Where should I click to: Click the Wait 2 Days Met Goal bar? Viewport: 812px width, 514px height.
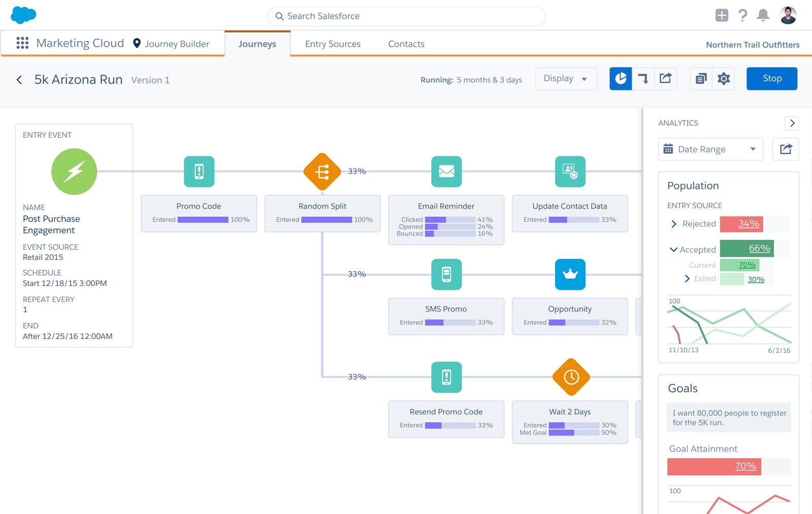click(574, 433)
